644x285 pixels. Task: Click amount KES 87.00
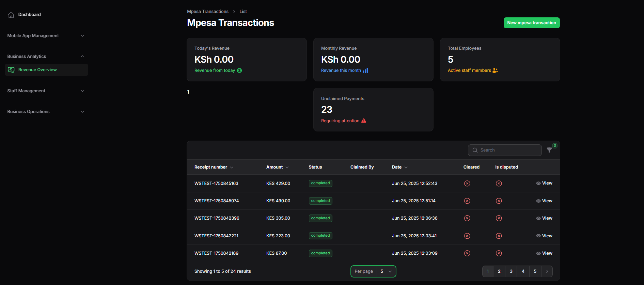277,253
